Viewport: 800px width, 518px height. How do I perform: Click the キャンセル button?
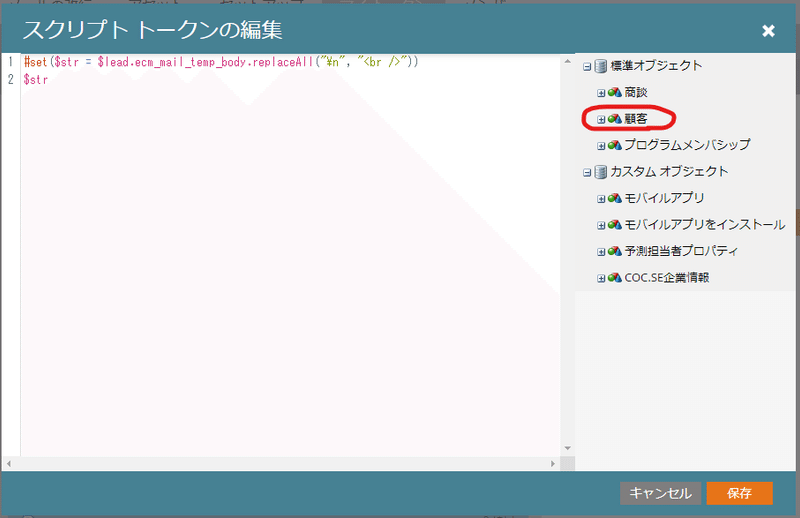[660, 493]
